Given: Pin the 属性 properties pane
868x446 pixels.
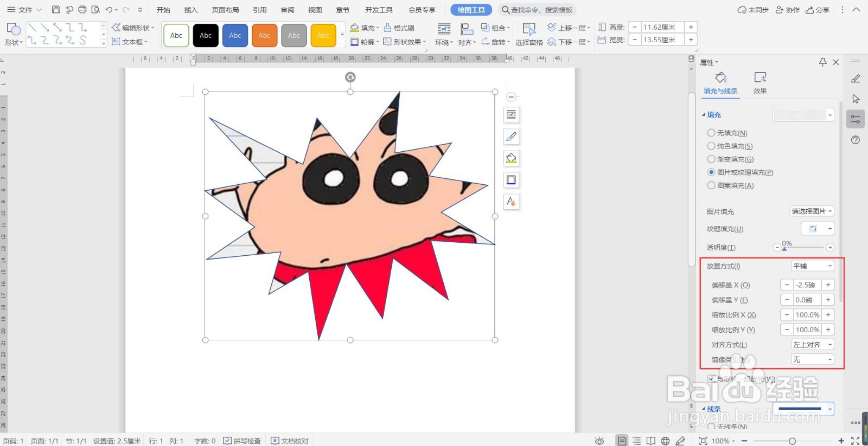Looking at the screenshot, I should (x=823, y=62).
